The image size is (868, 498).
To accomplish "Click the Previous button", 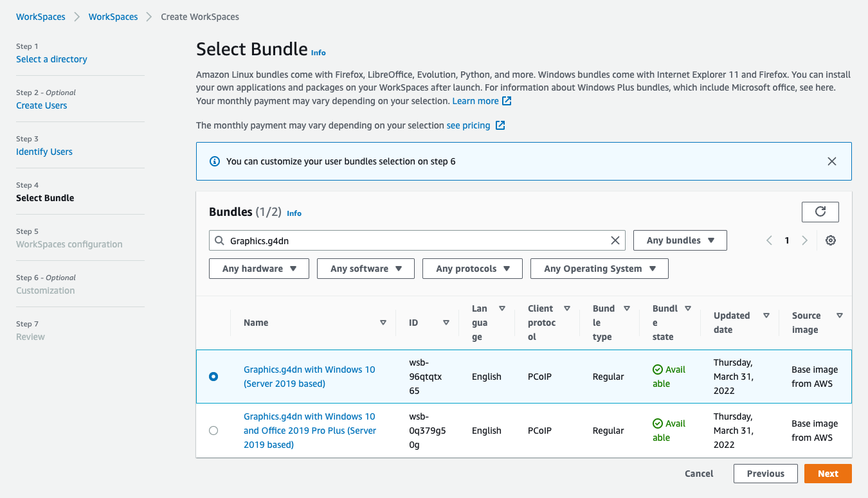I will 766,474.
